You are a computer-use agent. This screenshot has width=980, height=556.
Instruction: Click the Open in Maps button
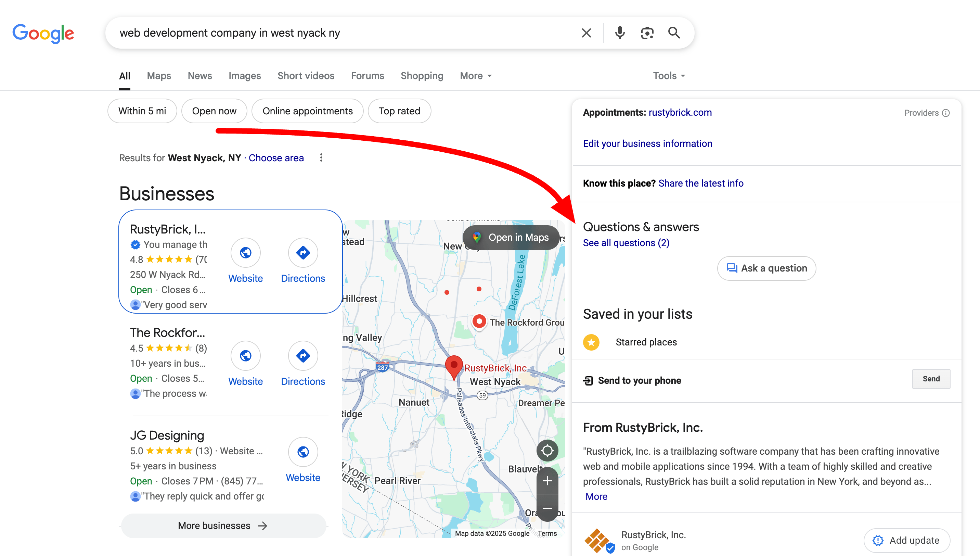(511, 237)
